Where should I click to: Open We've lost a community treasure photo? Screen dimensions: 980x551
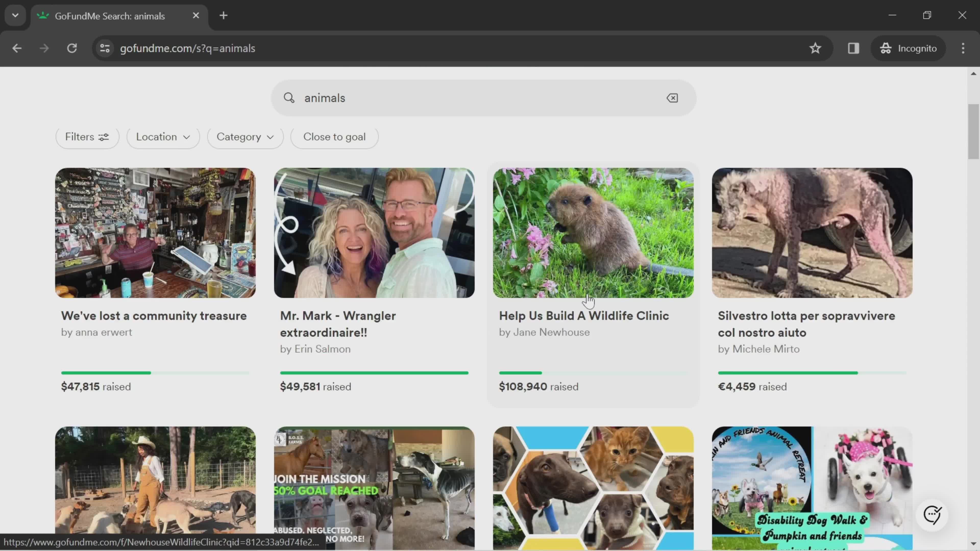(x=155, y=233)
